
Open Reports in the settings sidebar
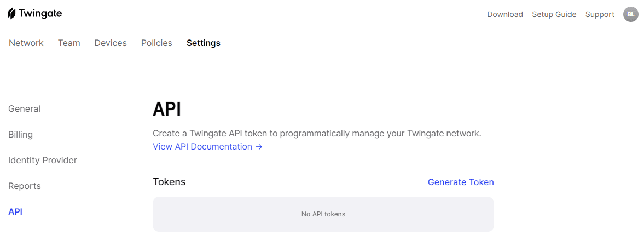tap(25, 186)
